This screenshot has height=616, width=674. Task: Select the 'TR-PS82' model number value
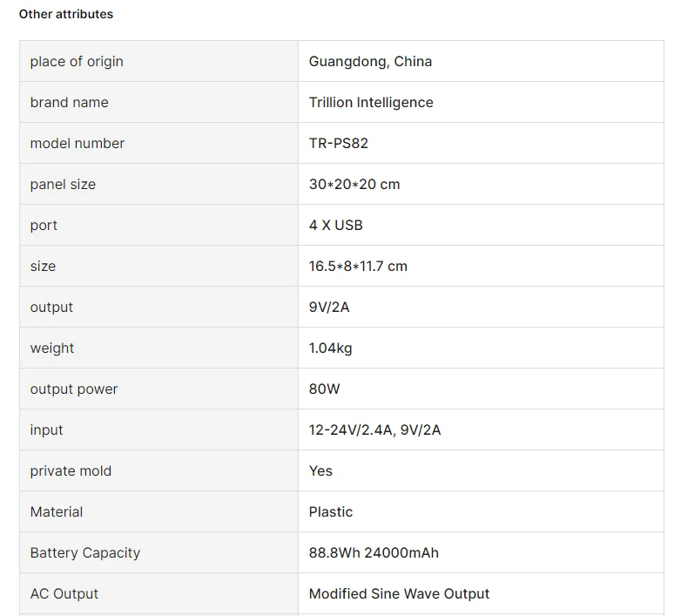(339, 143)
